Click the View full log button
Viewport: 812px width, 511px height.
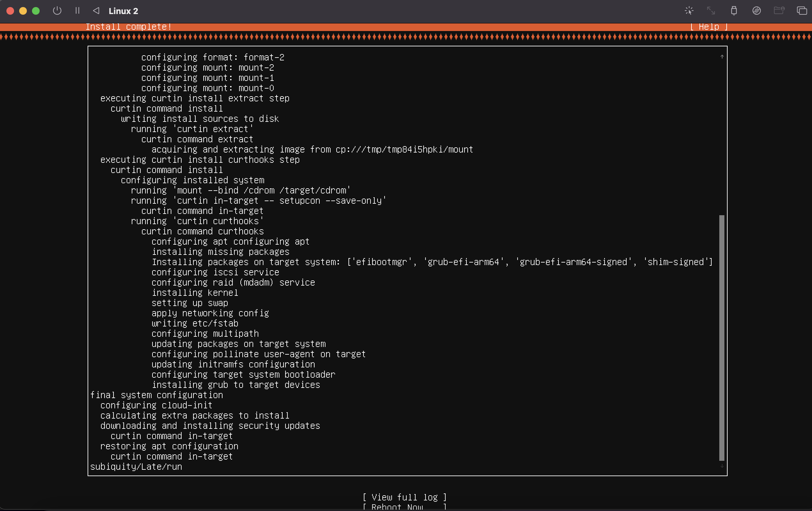tap(404, 497)
